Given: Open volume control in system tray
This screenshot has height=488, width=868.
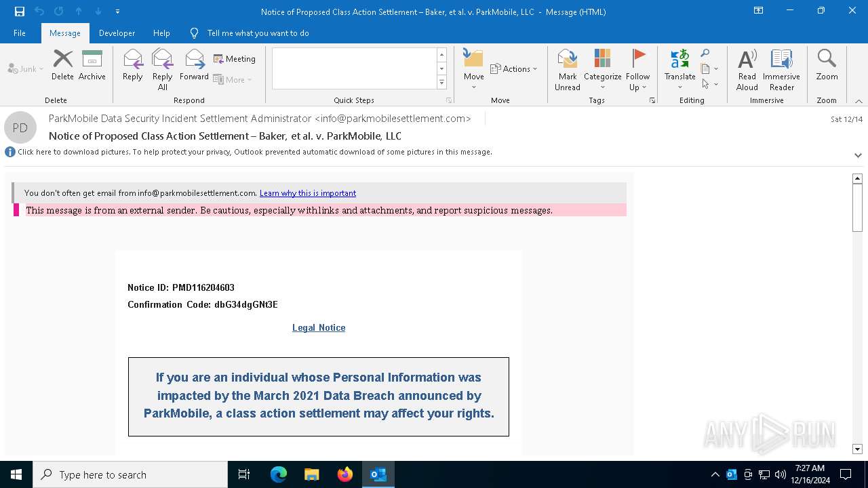Looking at the screenshot, I should (x=781, y=474).
